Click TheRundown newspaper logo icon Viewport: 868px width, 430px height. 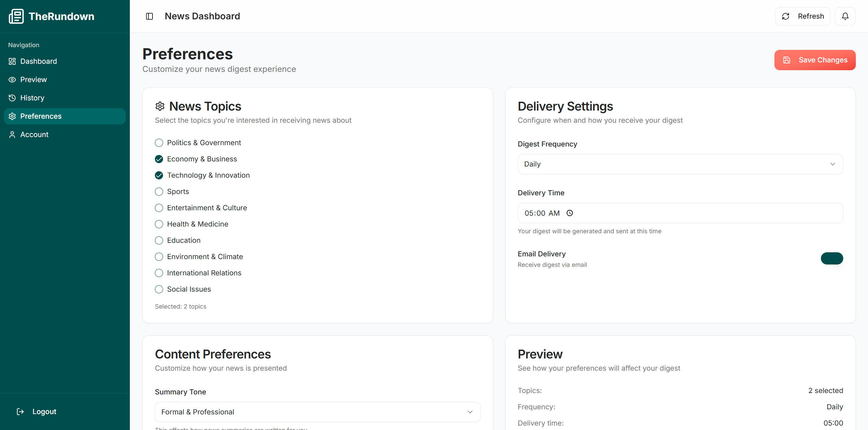(x=16, y=16)
